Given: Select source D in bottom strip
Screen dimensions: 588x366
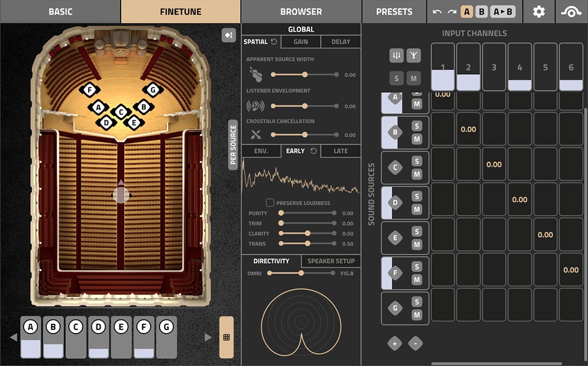Looking at the screenshot, I should [99, 337].
